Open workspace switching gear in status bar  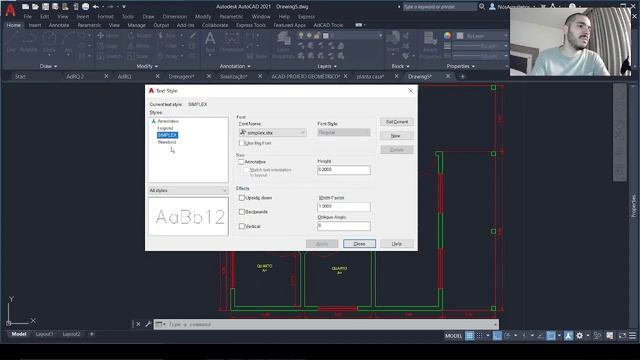pos(580,336)
